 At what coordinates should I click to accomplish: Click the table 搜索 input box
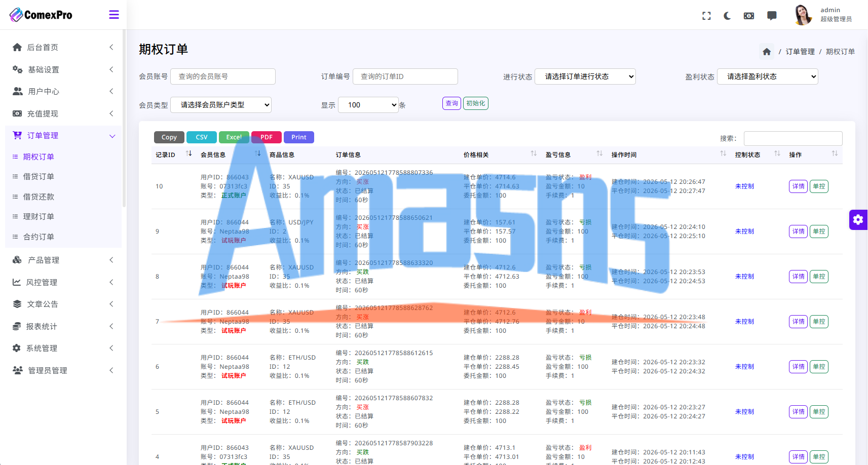coord(793,138)
